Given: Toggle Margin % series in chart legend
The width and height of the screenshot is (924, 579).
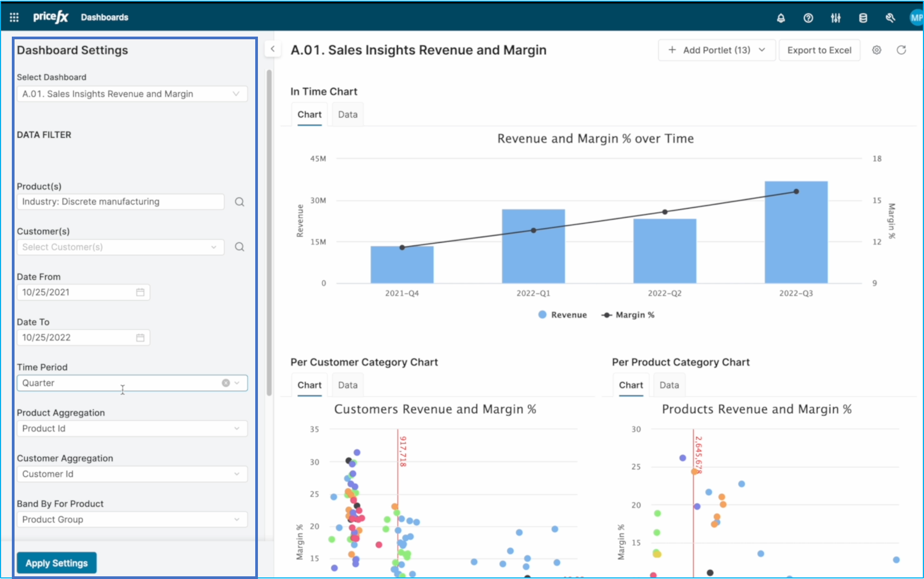Looking at the screenshot, I should tap(628, 315).
